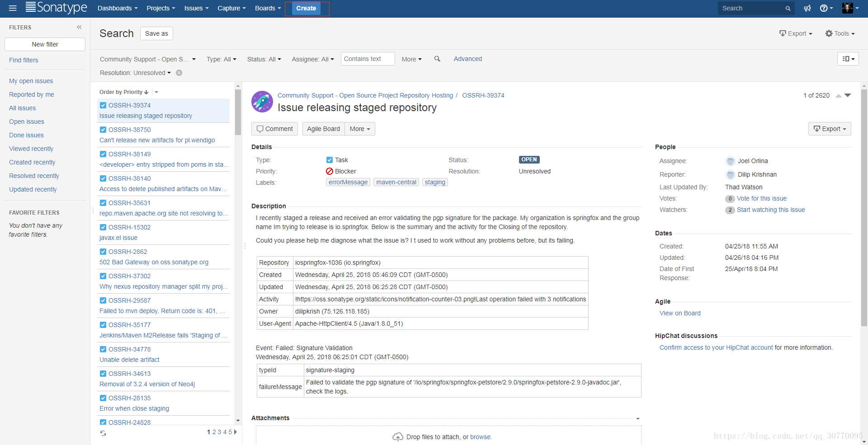Go to results page 2
This screenshot has height=445, width=868.
214,432
